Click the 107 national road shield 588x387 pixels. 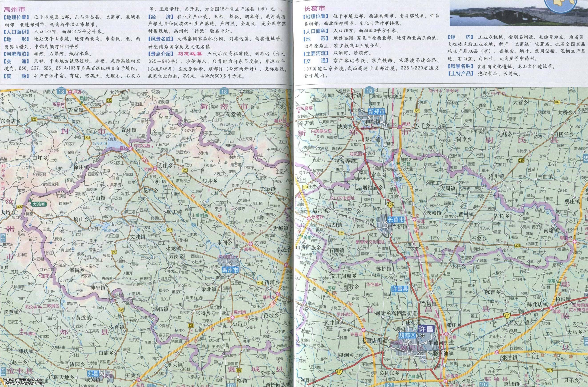coord(390,205)
